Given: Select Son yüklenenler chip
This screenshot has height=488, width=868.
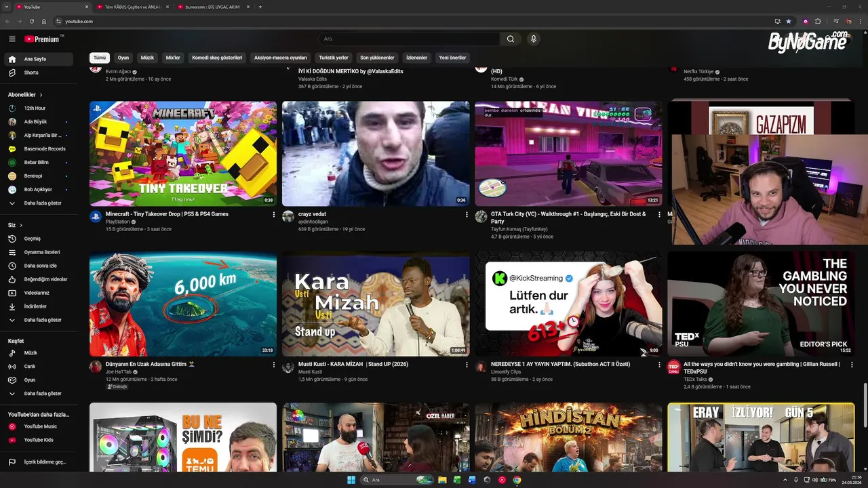Looking at the screenshot, I should pos(377,58).
